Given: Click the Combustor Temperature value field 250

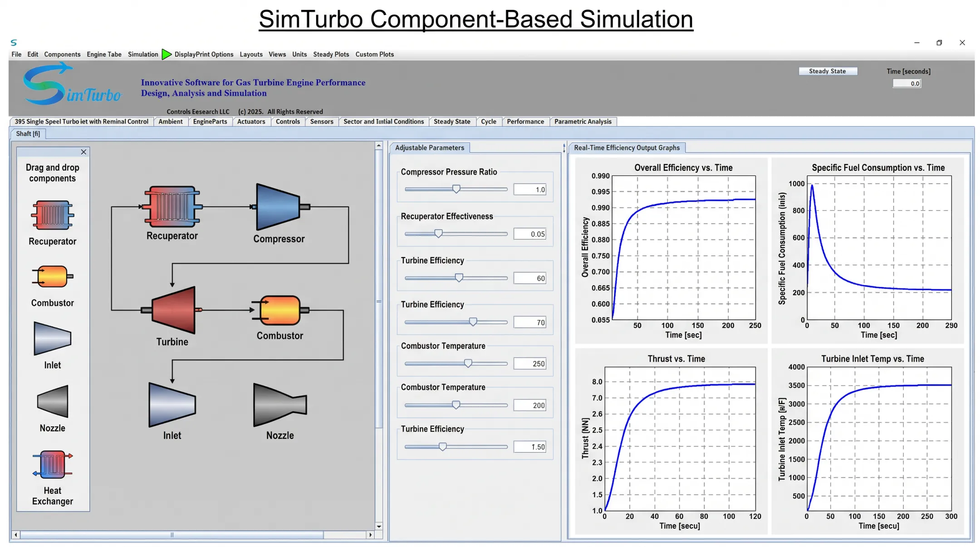Looking at the screenshot, I should pyautogui.click(x=529, y=364).
